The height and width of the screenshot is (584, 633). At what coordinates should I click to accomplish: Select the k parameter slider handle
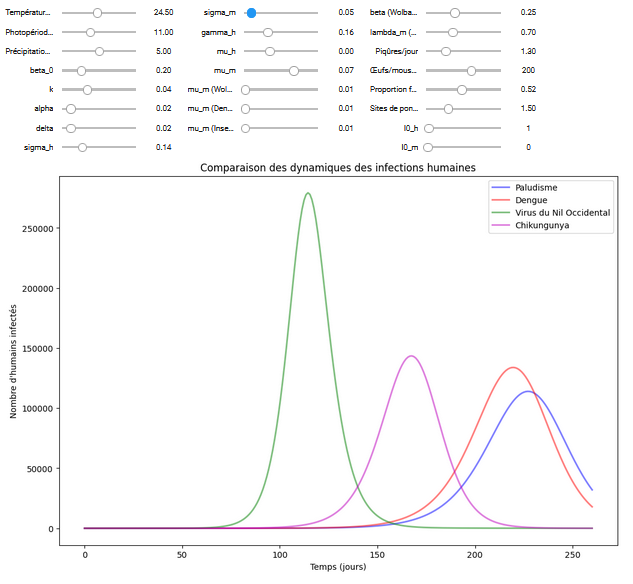pos(87,90)
